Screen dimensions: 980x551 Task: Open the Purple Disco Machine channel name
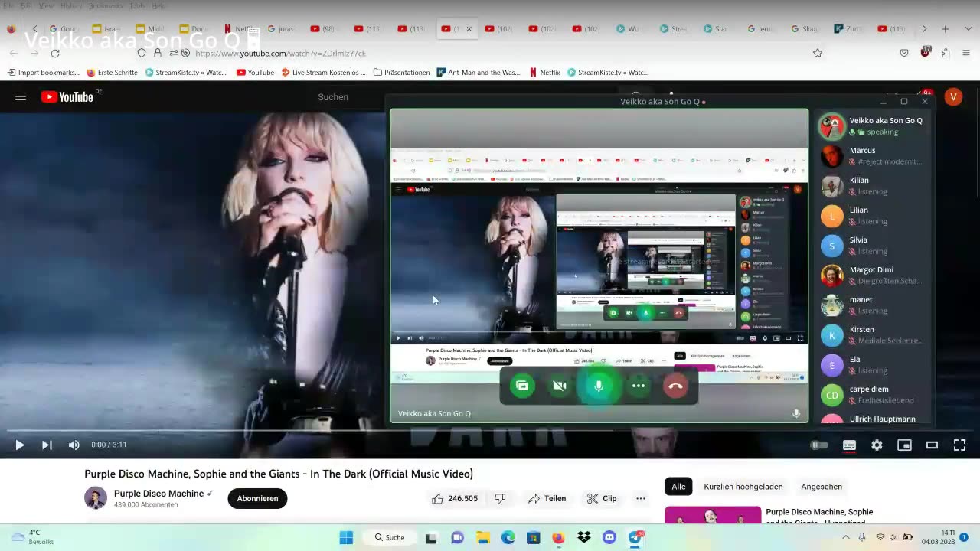pyautogui.click(x=158, y=494)
